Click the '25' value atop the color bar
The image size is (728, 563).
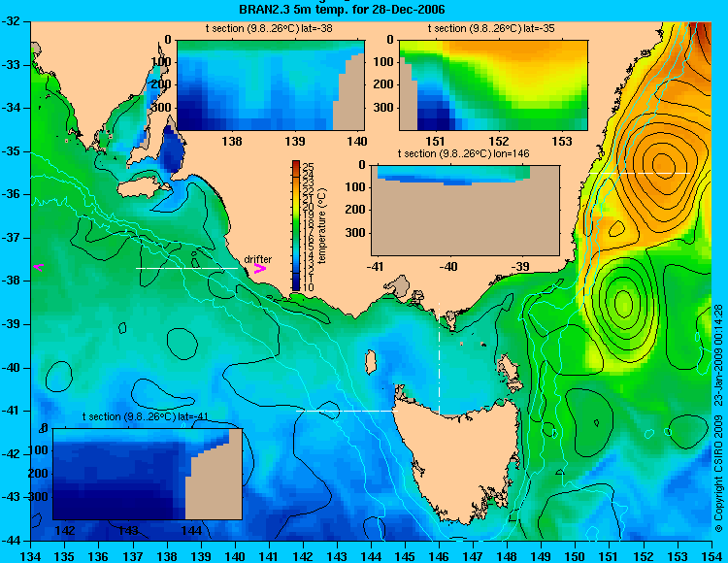point(309,167)
